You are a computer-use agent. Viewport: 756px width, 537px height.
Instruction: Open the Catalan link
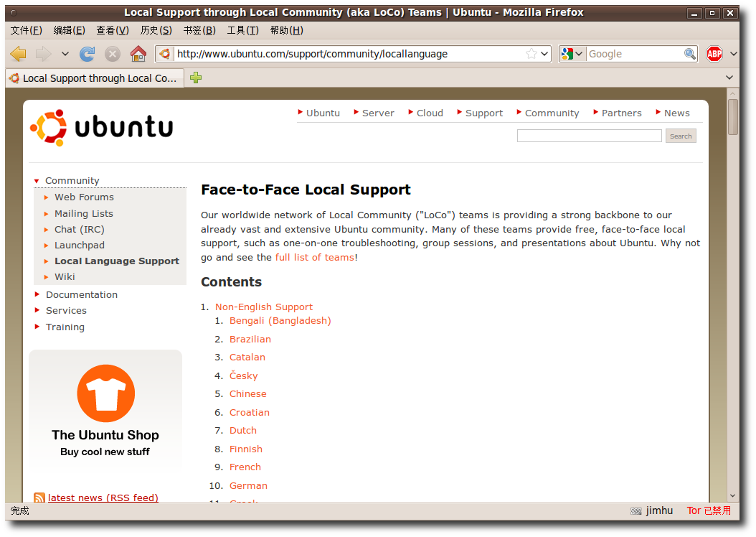247,357
